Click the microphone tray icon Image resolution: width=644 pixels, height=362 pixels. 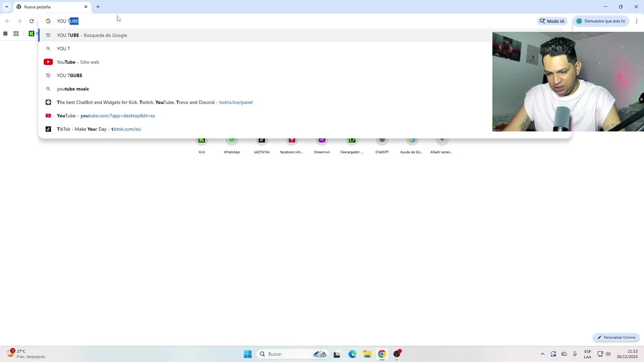[x=575, y=354]
